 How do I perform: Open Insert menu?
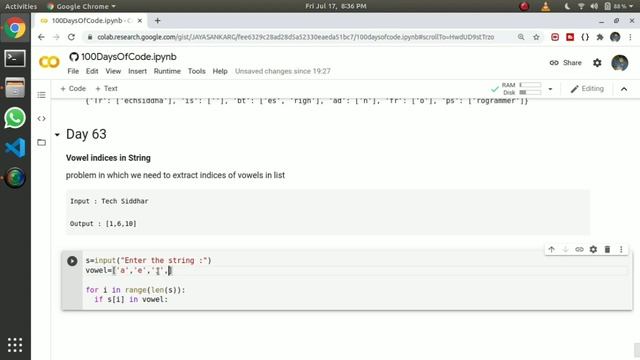(x=138, y=71)
